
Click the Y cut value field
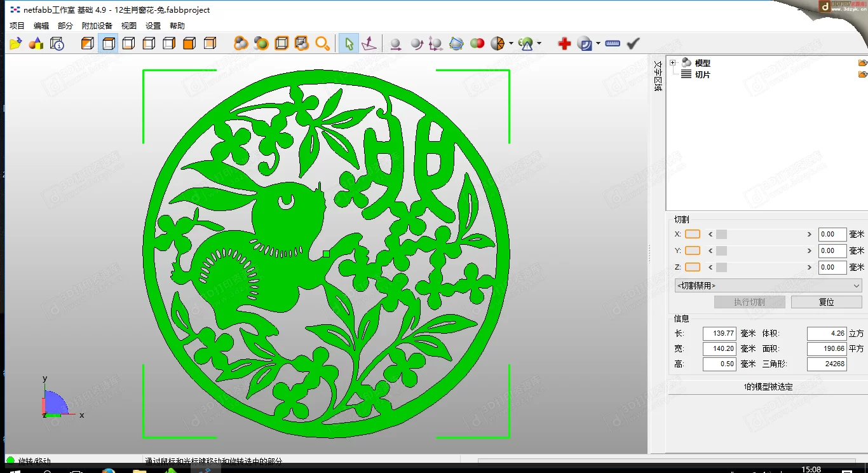832,250
